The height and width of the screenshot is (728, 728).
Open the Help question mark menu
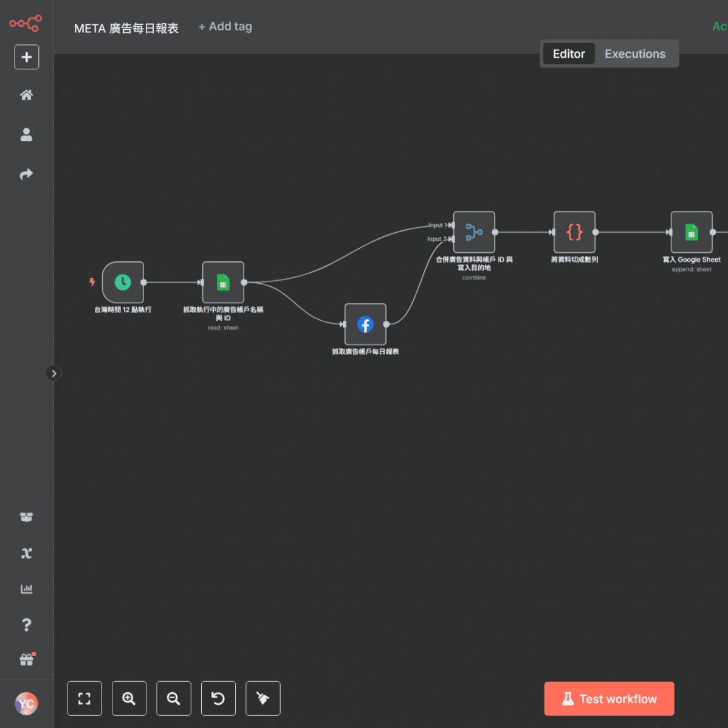pos(26,625)
